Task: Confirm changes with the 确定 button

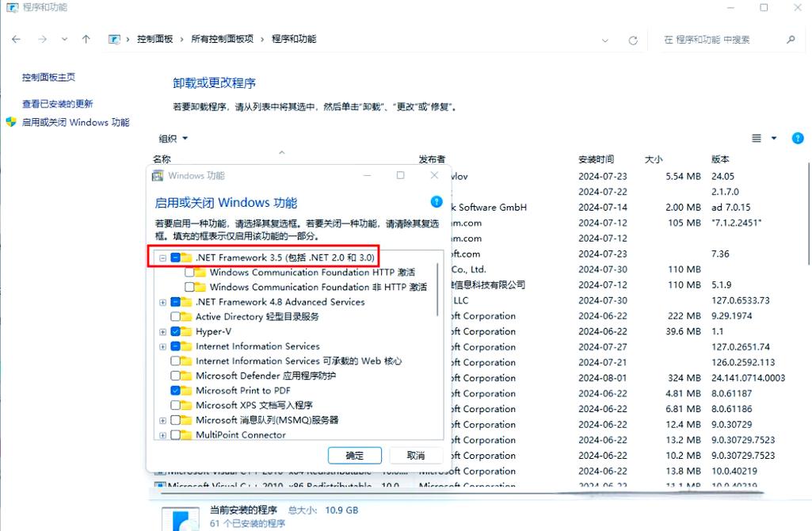Action: click(x=354, y=455)
